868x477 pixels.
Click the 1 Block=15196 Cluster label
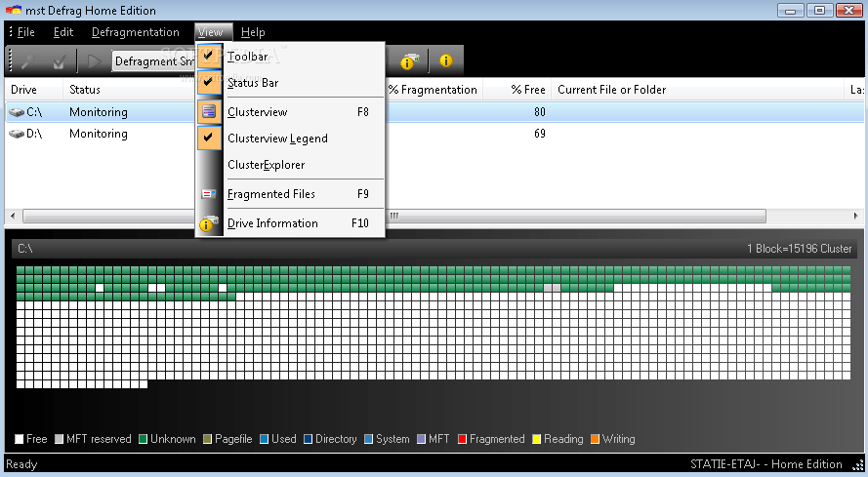point(800,249)
